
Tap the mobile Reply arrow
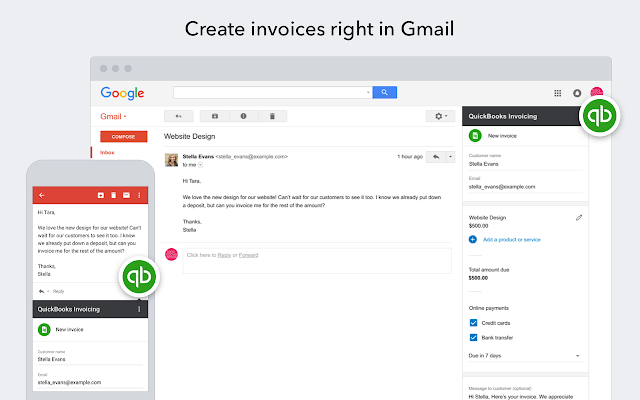[41, 291]
